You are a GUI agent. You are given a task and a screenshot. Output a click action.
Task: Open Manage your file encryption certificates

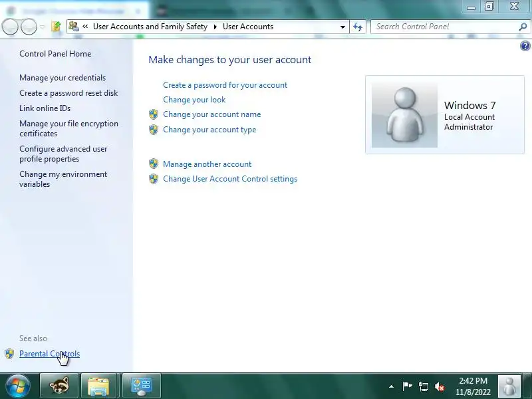69,128
